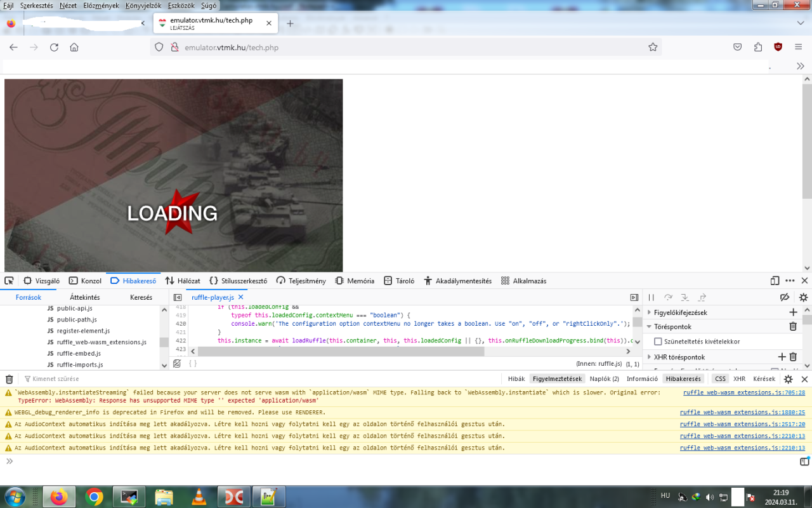
Task: Remove all XHR breakpoints with trash icon
Action: coord(793,357)
